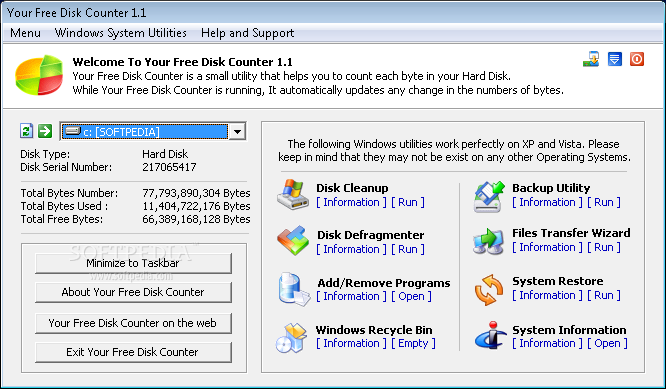Run Disk Cleanup
The image size is (666, 389).
408,202
